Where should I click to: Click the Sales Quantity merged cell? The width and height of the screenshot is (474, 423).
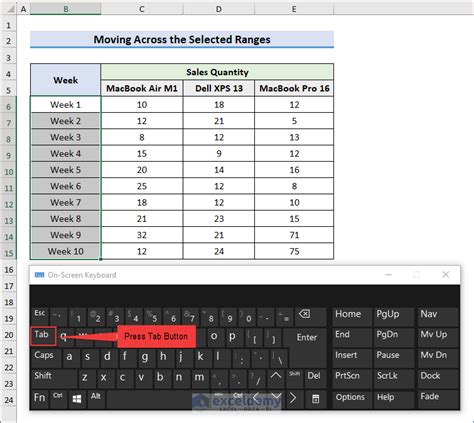click(217, 72)
